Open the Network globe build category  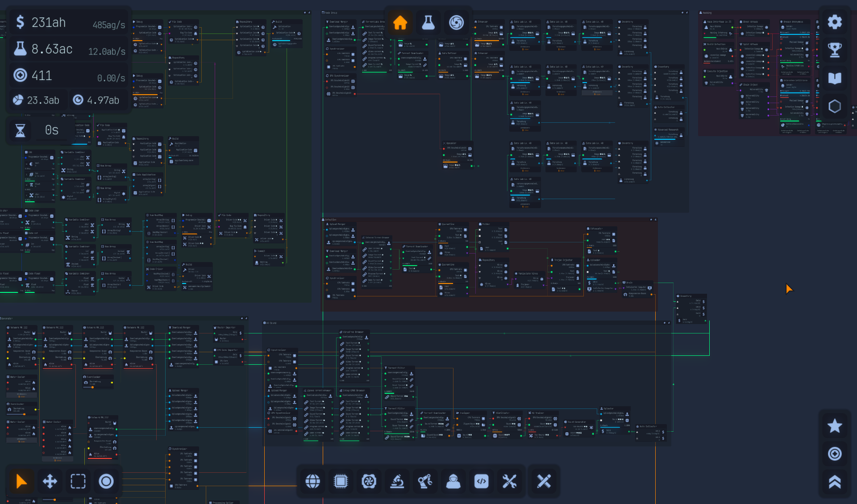(x=312, y=481)
